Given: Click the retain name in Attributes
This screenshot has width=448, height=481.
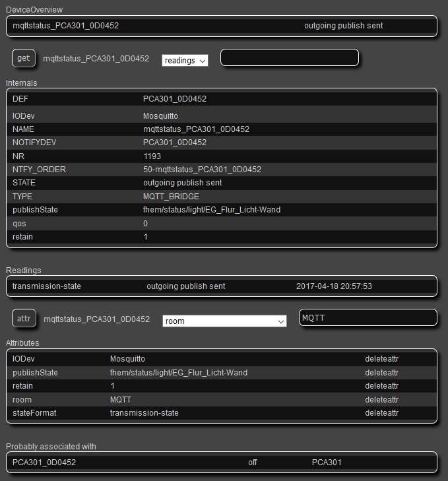Looking at the screenshot, I should [22, 386].
